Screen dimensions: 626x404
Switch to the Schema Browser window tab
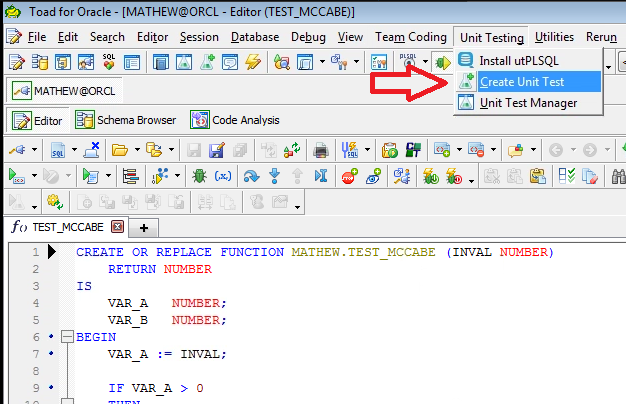click(x=126, y=120)
